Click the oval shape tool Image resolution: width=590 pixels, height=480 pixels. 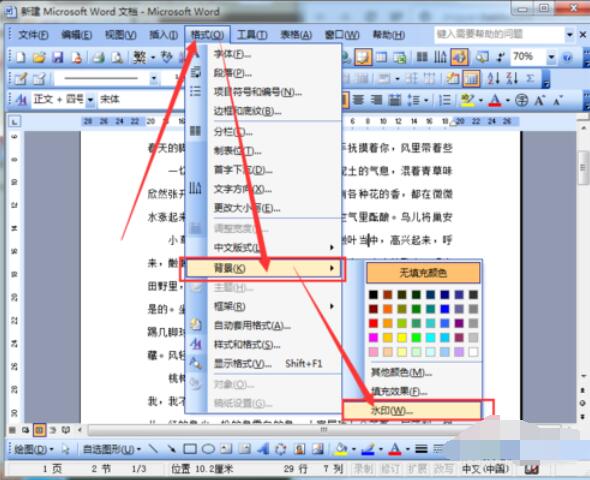pyautogui.click(x=208, y=448)
